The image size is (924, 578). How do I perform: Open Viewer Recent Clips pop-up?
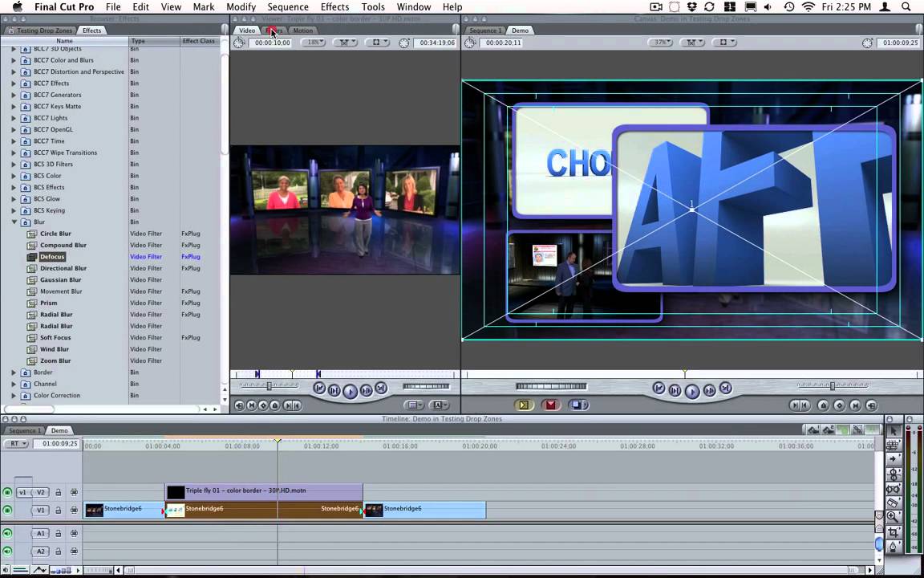414,405
